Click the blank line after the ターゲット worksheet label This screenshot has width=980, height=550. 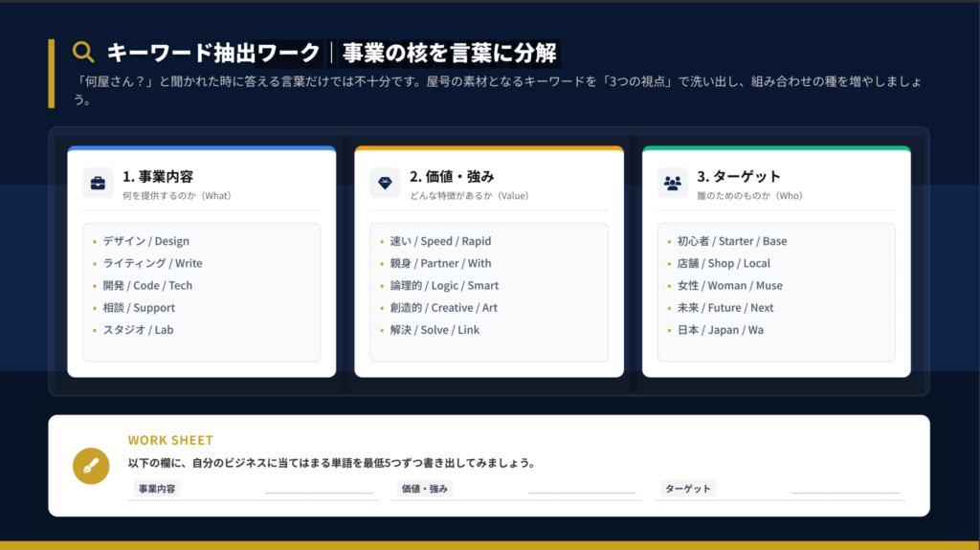click(845, 490)
